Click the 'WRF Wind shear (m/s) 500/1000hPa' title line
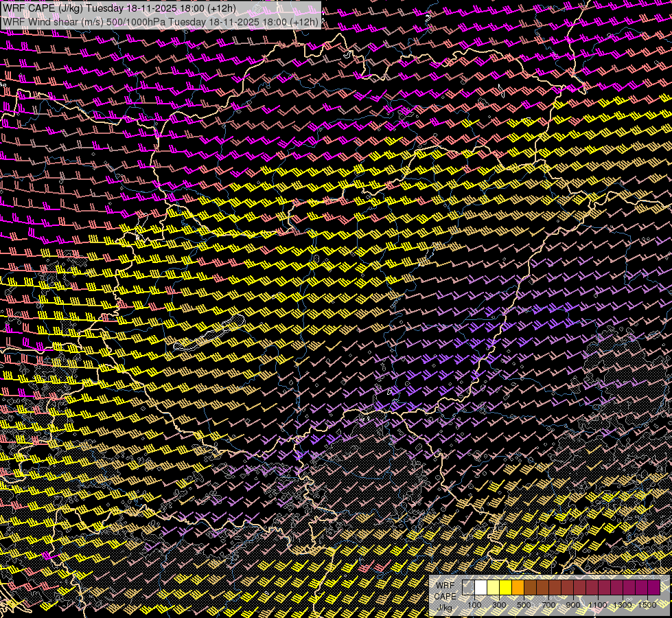Viewport: 672px width, 618px height. point(161,22)
